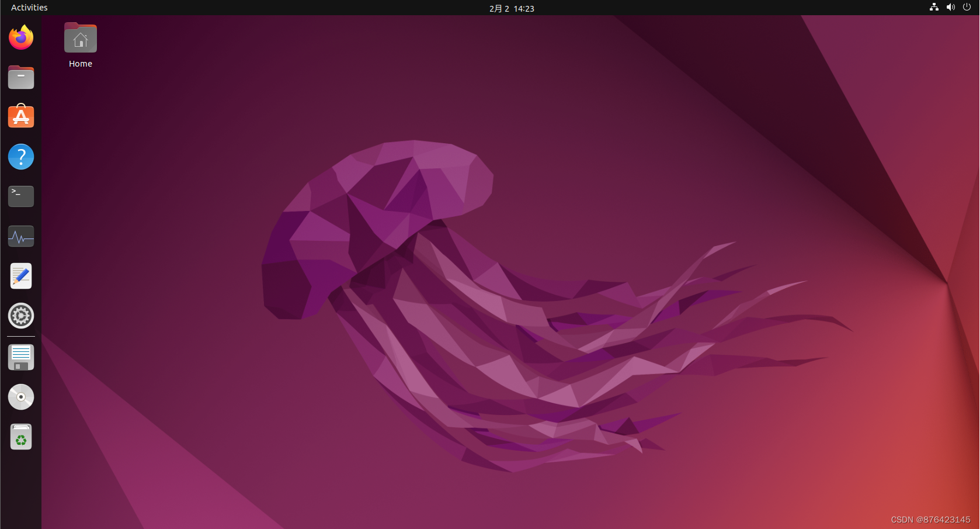This screenshot has width=980, height=529.
Task: Click the network status indicator
Action: tap(933, 7)
